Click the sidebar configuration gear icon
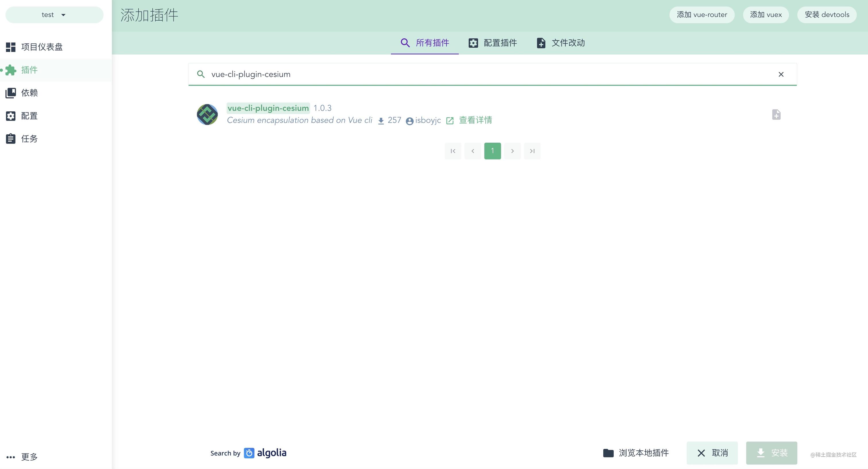Screen dimensions: 868x469 coord(11,116)
